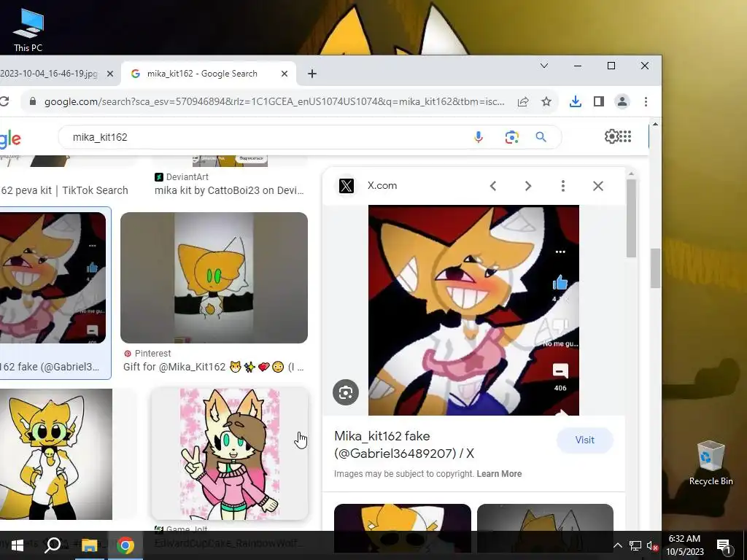Search by image with Google Lens

coord(511,137)
